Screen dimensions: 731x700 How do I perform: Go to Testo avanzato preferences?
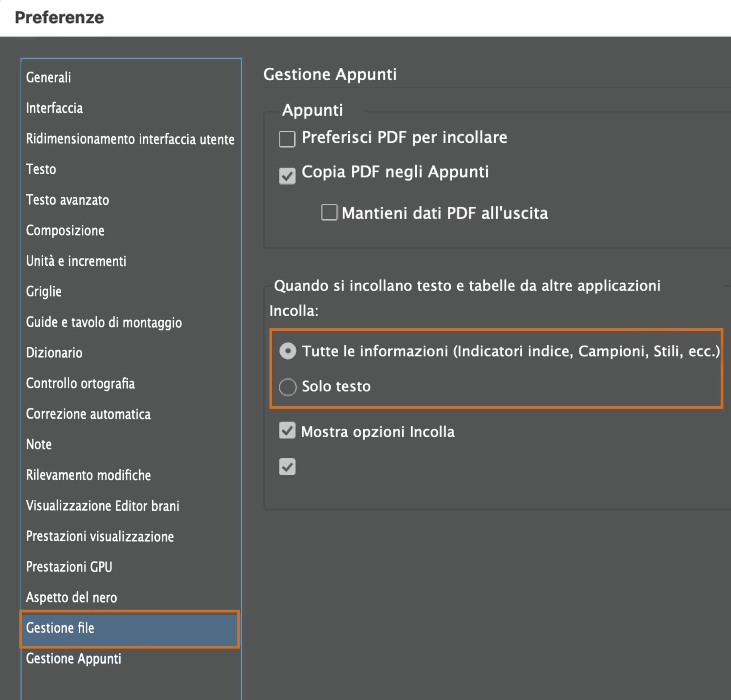click(x=67, y=200)
